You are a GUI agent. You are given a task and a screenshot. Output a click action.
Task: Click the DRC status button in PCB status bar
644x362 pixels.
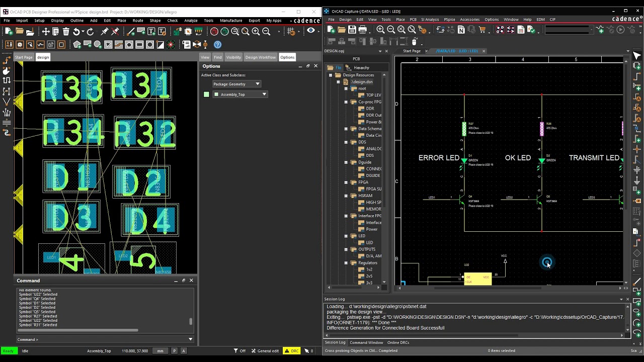tap(291, 351)
